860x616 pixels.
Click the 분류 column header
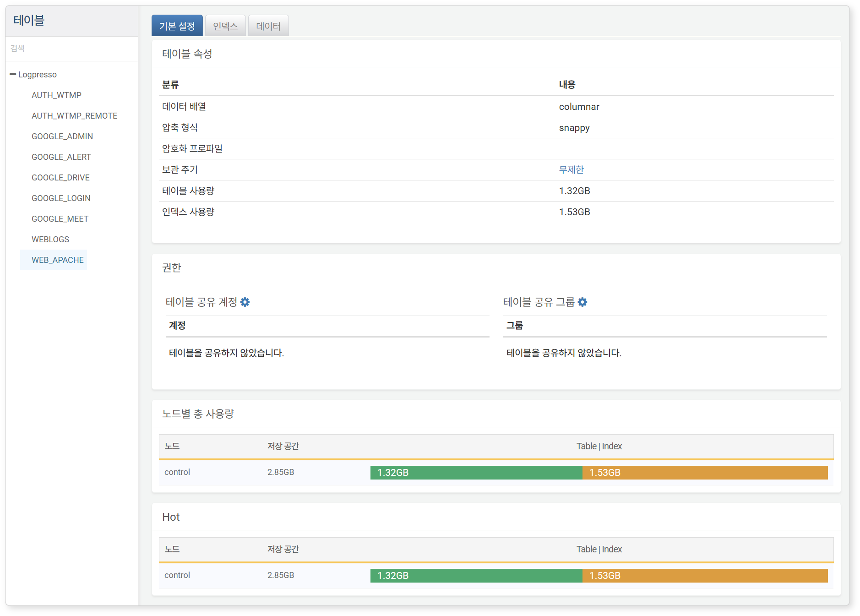[x=170, y=85]
